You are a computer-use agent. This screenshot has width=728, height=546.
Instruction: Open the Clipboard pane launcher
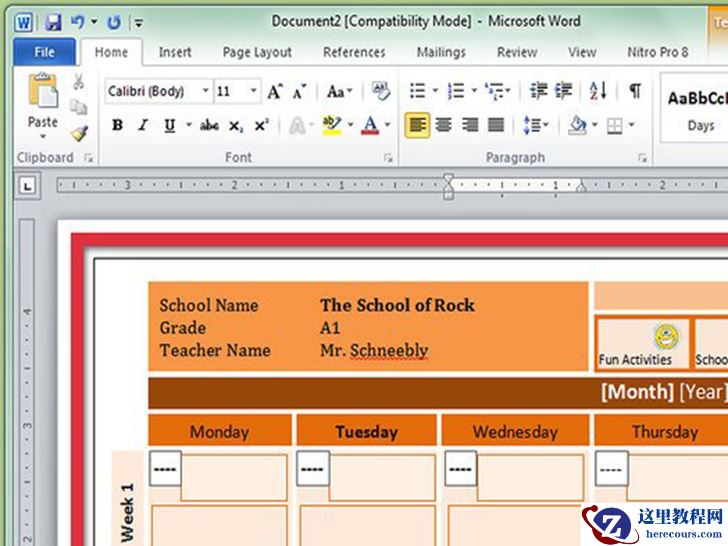pyautogui.click(x=89, y=158)
